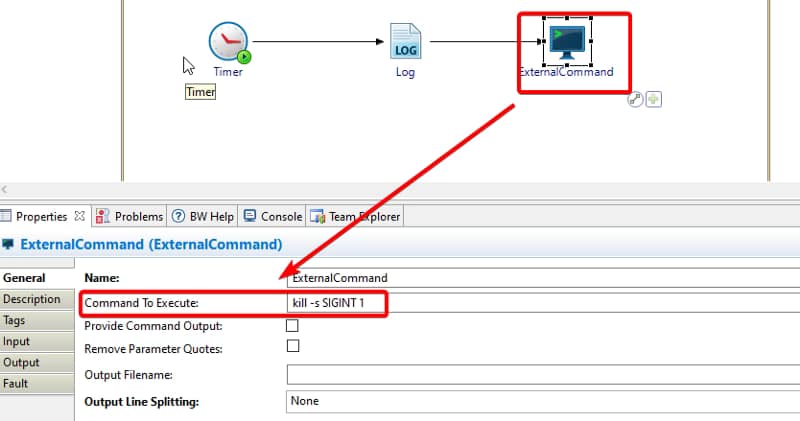The image size is (800, 421).
Task: Switch to the Fault section tab
Action: point(16,383)
